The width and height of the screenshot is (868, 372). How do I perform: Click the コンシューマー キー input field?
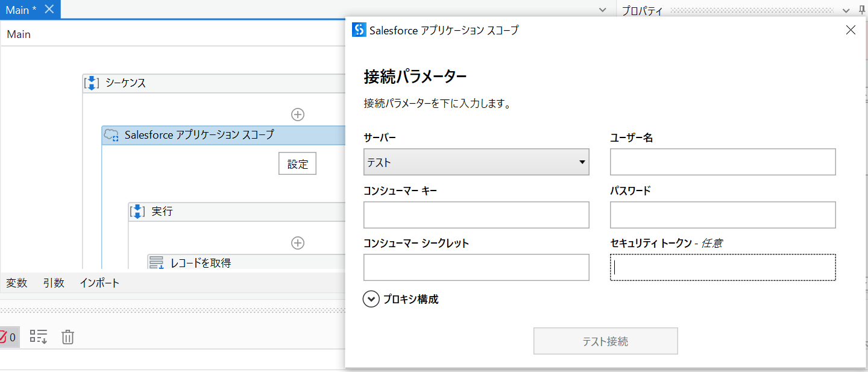coord(476,215)
